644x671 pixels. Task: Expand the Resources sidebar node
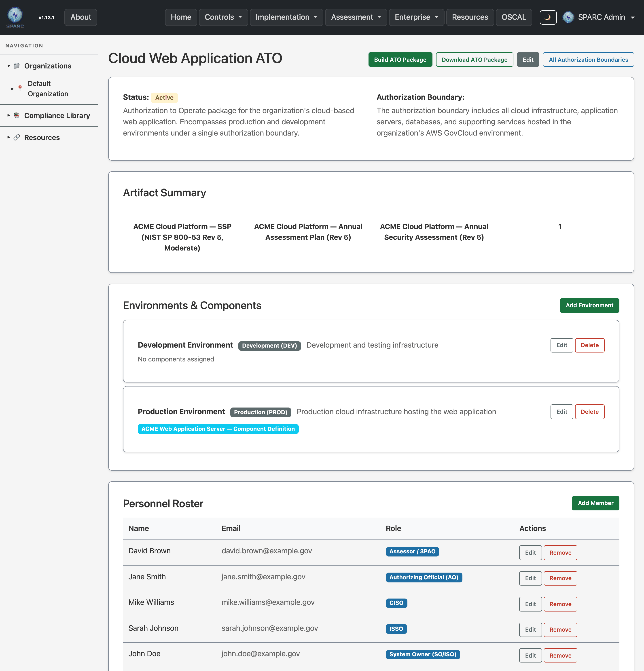point(8,137)
